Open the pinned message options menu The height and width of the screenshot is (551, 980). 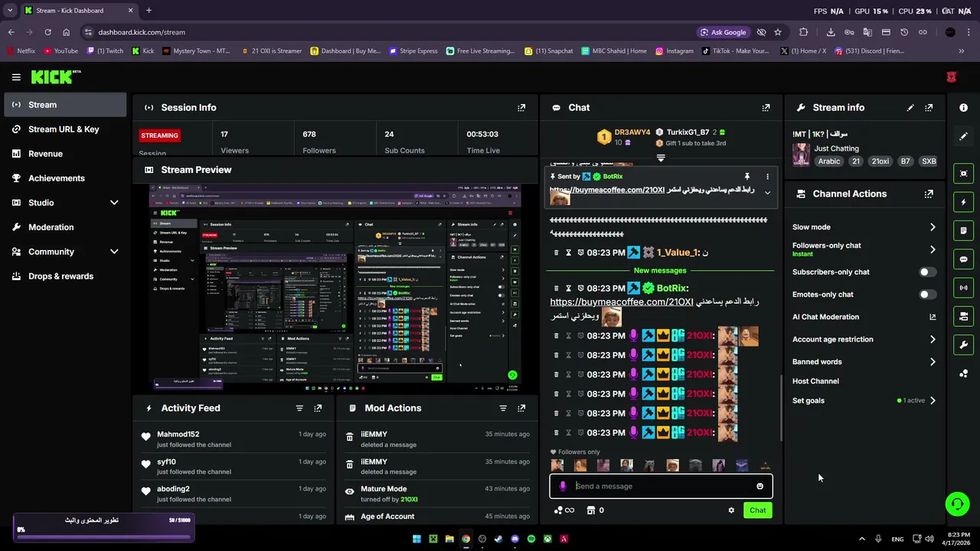click(767, 177)
